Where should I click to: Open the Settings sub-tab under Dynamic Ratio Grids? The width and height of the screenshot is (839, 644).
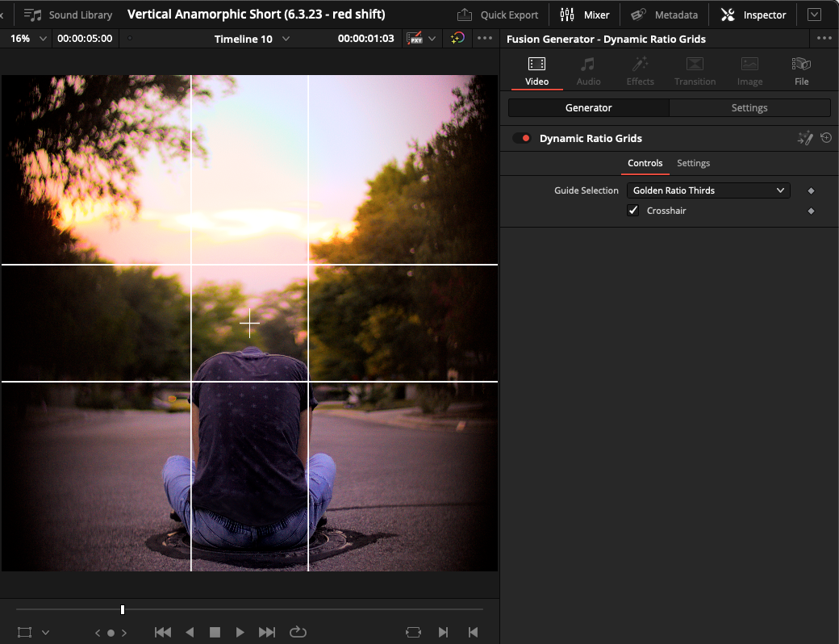point(693,163)
